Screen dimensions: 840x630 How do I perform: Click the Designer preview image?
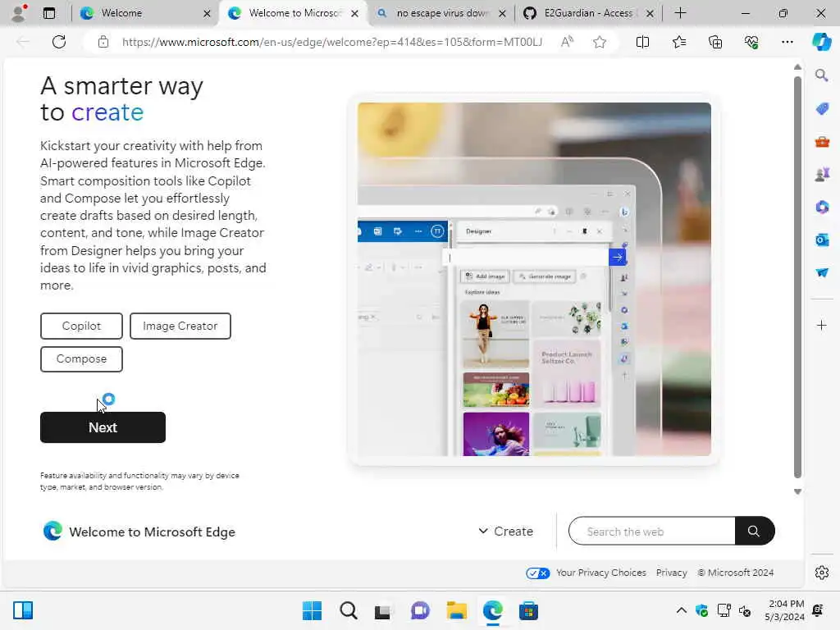point(534,279)
